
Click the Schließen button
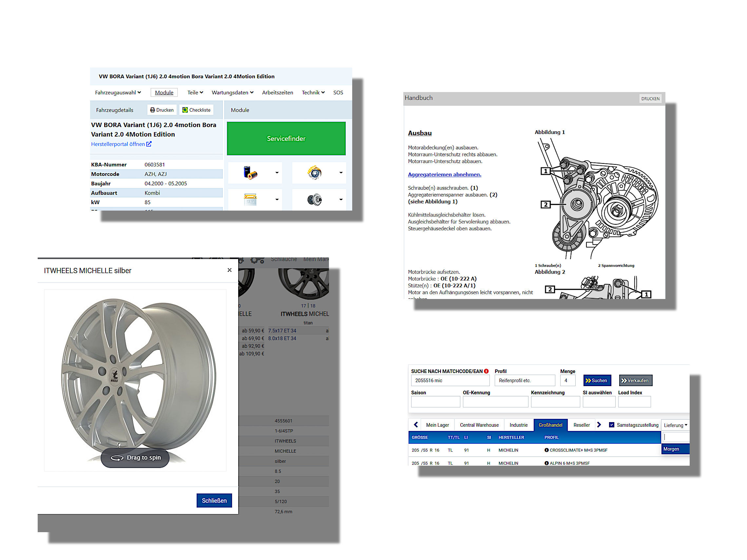(214, 501)
